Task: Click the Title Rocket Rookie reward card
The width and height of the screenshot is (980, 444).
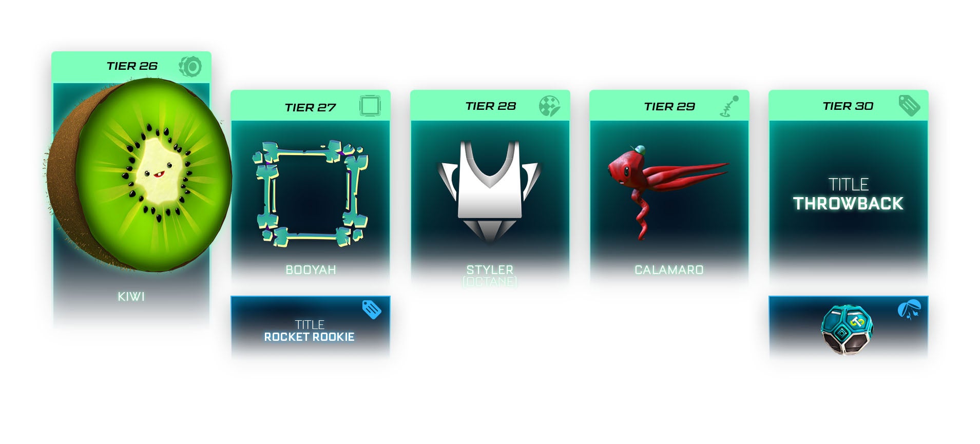Action: (x=311, y=325)
